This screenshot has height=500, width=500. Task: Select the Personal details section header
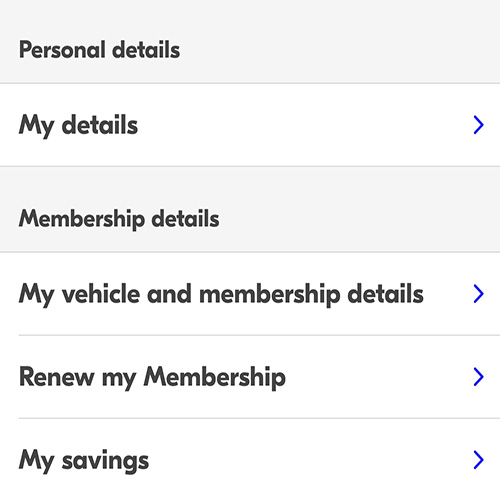coord(99,50)
